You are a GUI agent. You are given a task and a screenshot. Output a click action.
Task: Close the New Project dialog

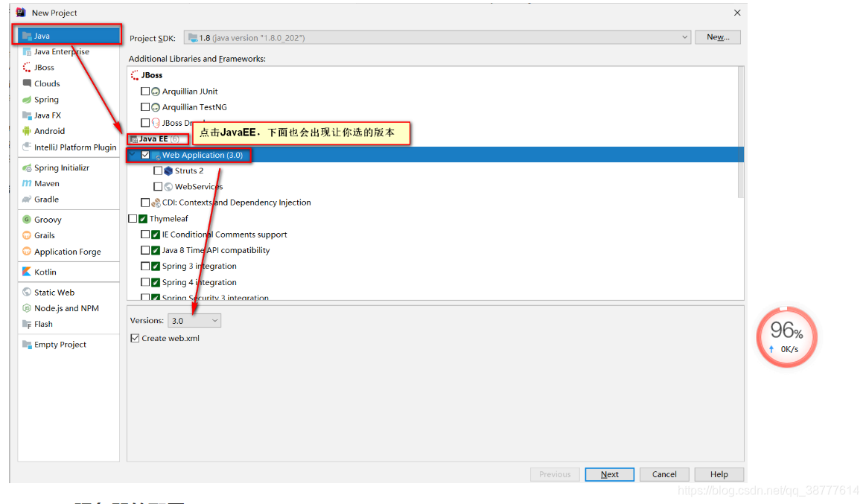pos(736,13)
